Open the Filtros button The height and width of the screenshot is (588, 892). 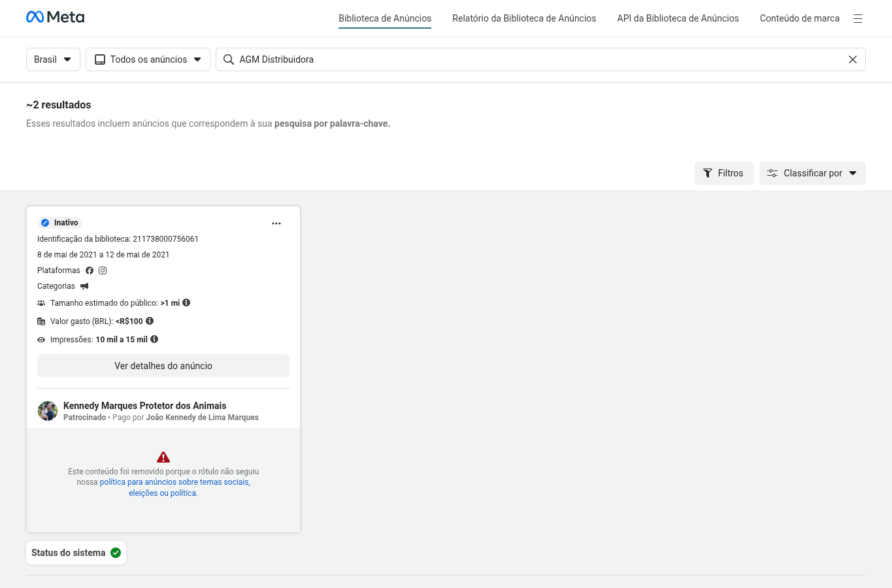pyautogui.click(x=724, y=173)
